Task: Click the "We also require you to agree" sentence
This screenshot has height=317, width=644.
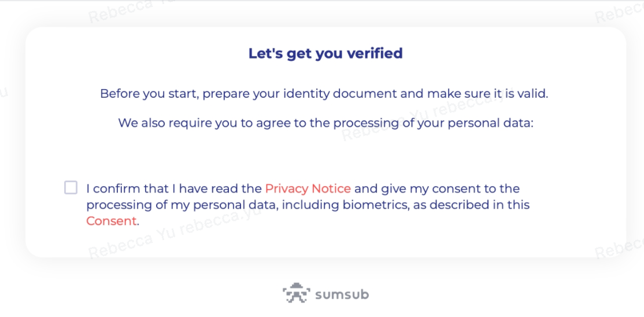Action: tap(325, 123)
